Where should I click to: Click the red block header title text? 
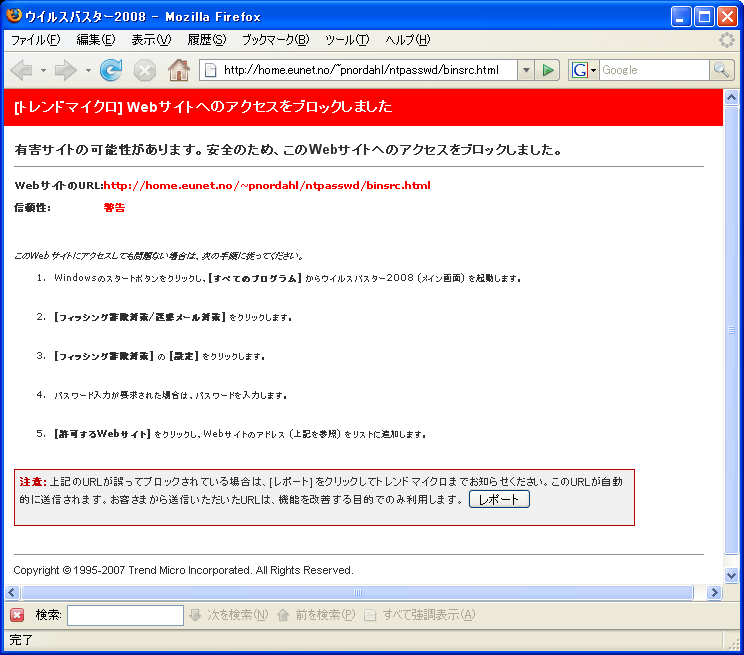coord(203,107)
